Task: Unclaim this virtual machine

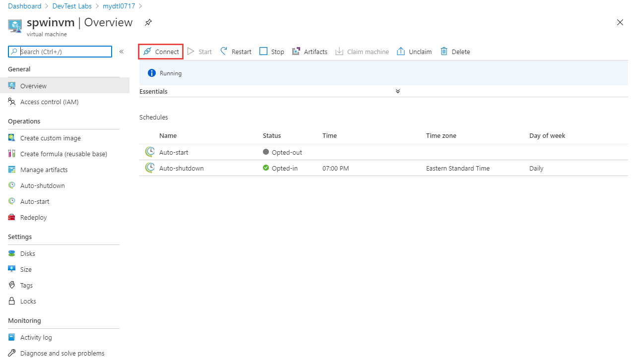Action: [x=414, y=51]
